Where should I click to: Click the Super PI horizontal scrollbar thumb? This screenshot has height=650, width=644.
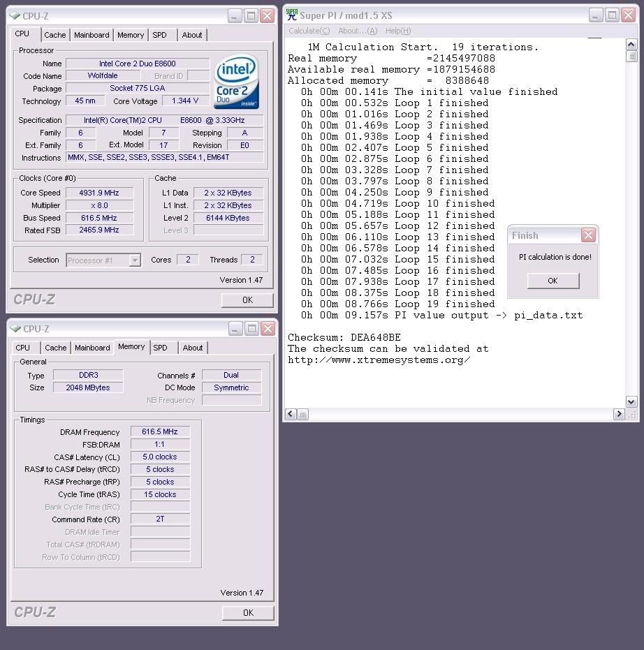(303, 414)
